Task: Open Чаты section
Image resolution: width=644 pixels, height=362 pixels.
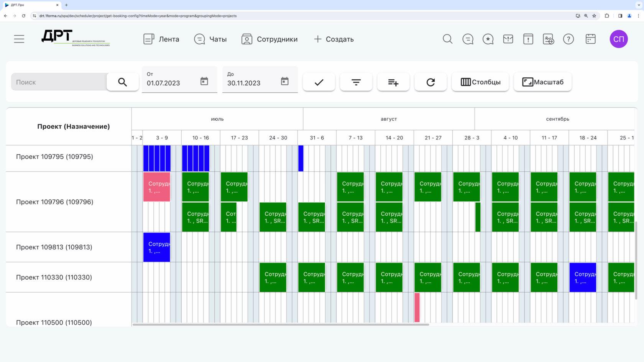Action: (210, 39)
